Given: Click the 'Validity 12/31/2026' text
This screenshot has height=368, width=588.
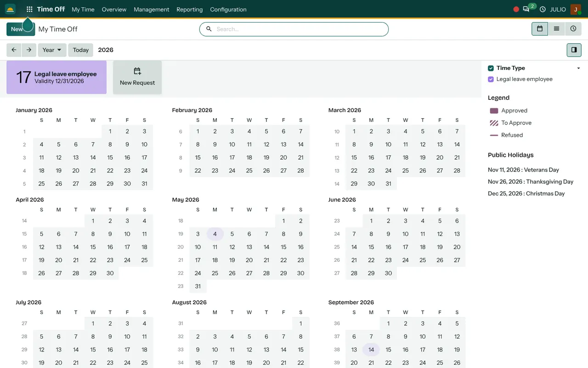Looking at the screenshot, I should pyautogui.click(x=59, y=81).
